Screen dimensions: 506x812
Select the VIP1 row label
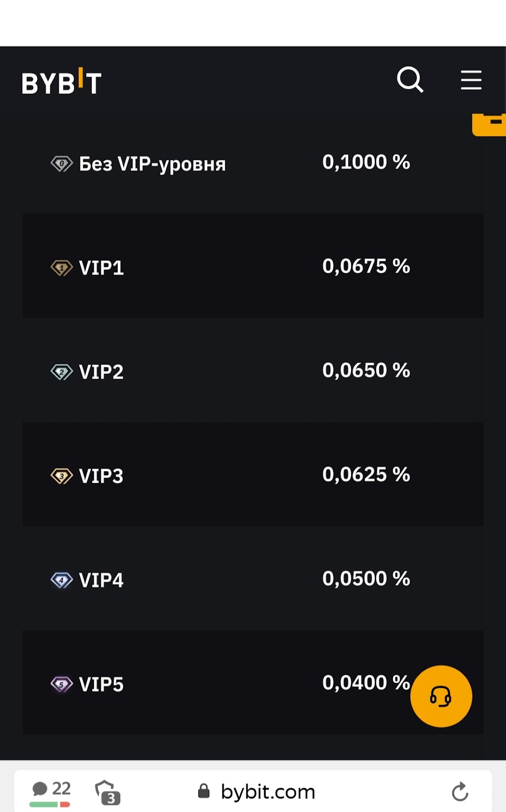pyautogui.click(x=101, y=268)
